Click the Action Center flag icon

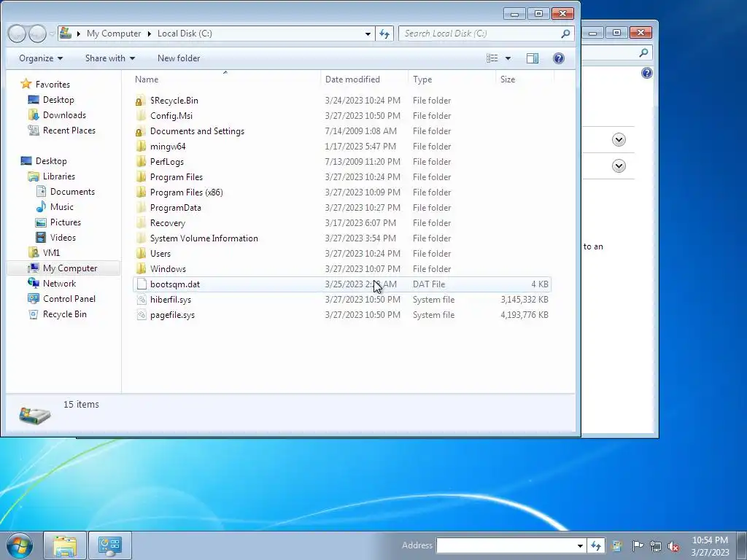point(638,545)
